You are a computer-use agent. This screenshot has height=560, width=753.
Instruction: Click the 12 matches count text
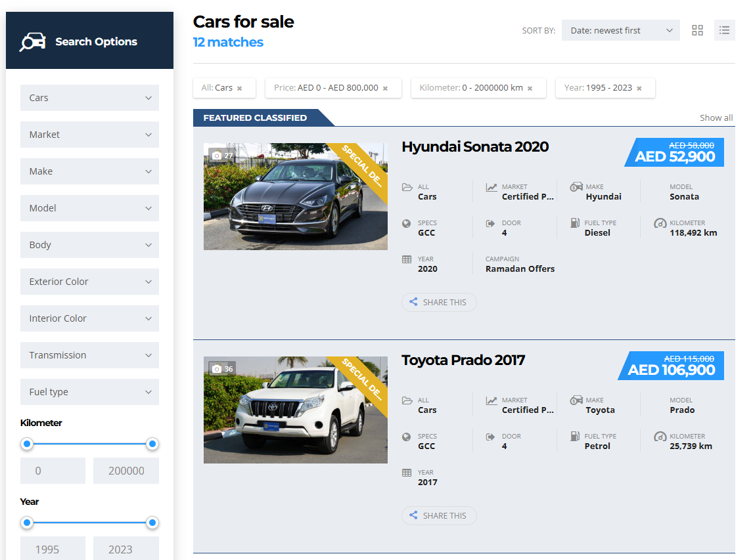click(x=228, y=42)
